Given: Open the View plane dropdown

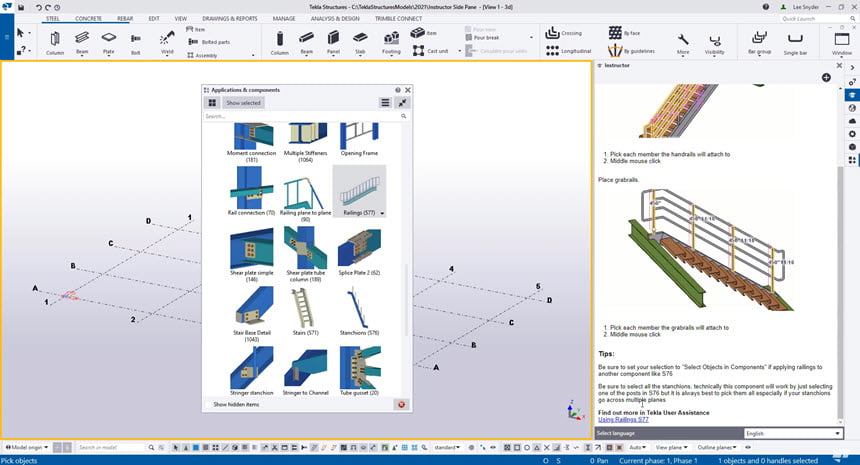Looking at the screenshot, I should [671, 447].
